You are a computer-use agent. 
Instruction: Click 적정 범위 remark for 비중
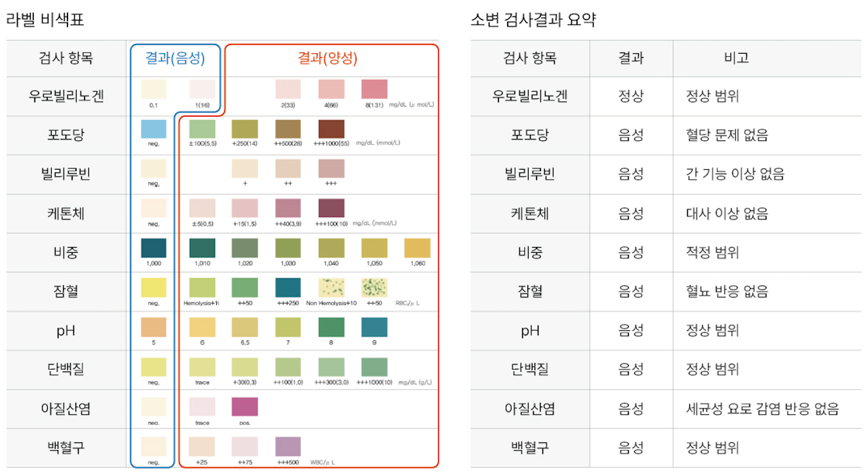tap(713, 252)
